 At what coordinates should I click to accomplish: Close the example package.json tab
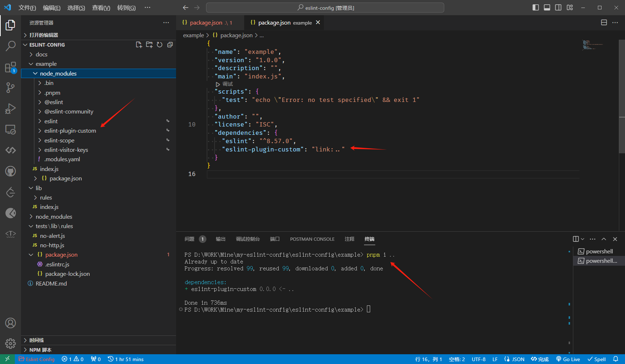318,22
